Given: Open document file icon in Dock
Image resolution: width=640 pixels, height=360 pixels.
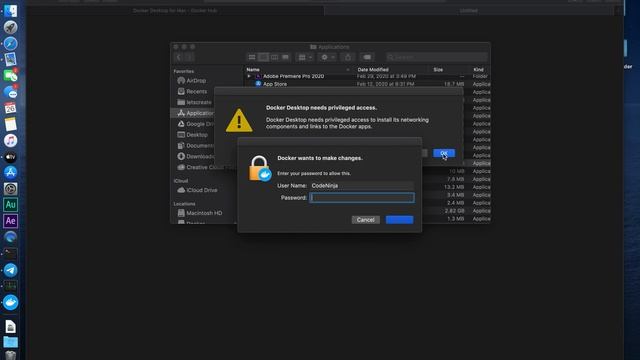Looking at the screenshot, I should click(10, 327).
